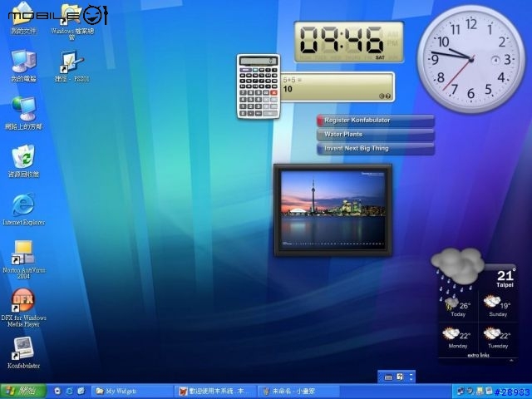Select the Recycle Bin (資源回收筒) icon
This screenshot has height=399, width=532.
pos(23,160)
